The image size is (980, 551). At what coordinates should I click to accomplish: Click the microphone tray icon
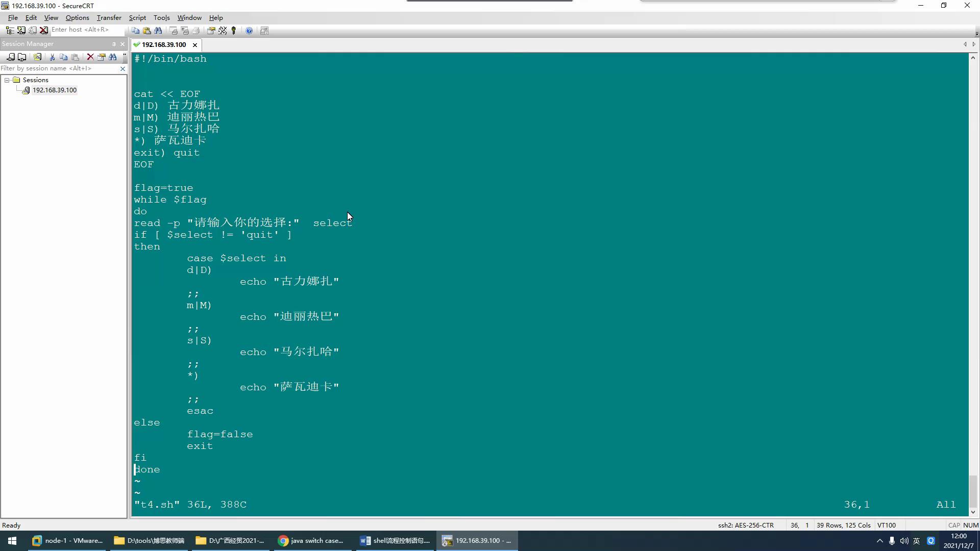(892, 541)
